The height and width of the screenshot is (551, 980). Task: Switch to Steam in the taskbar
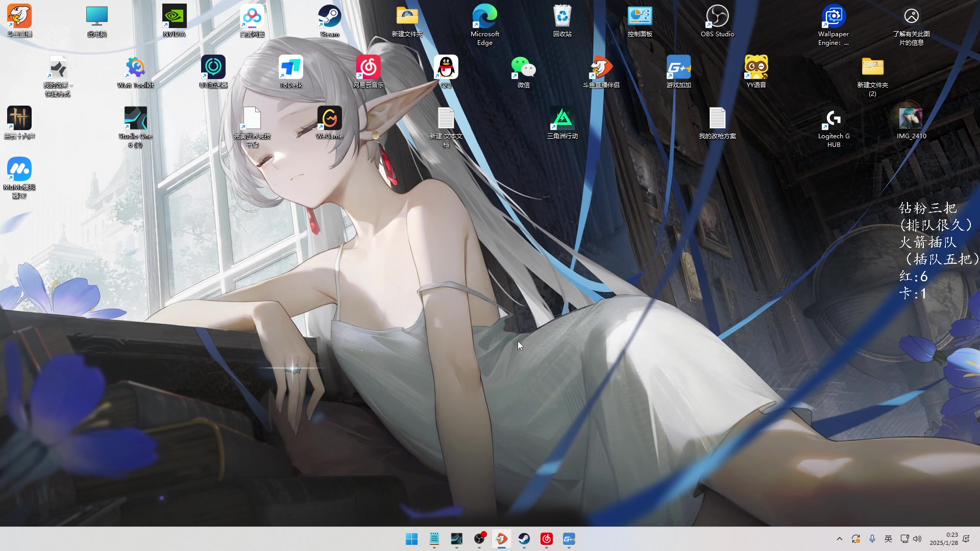pos(524,539)
